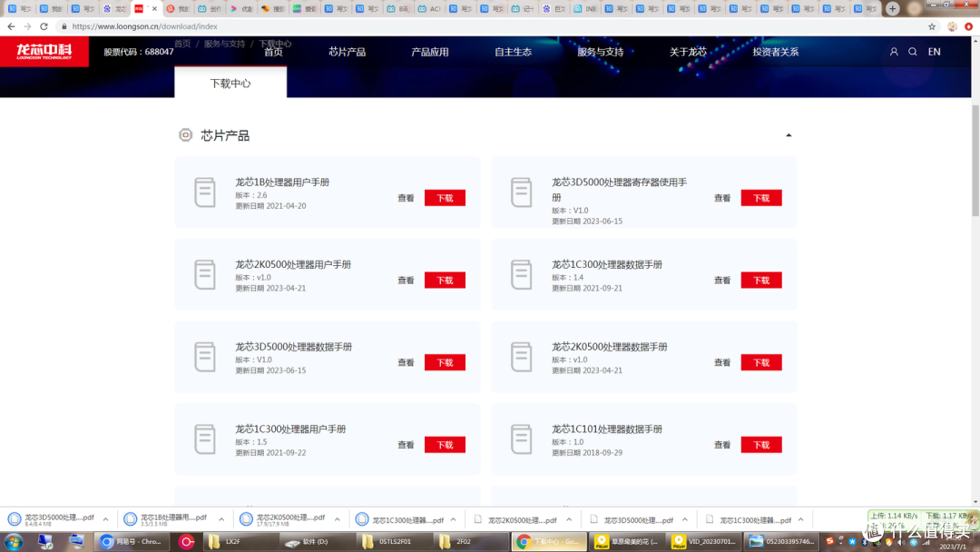Click document icon of 龙芯3D5000处理器数据手册

point(205,357)
